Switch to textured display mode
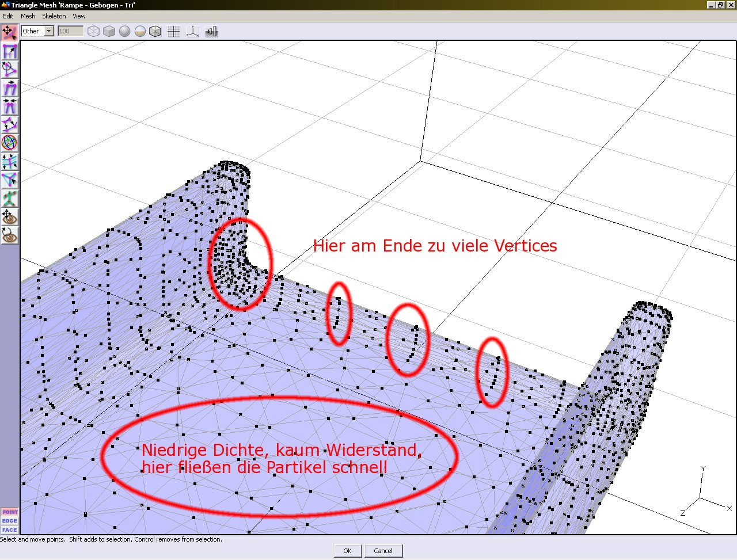 tap(140, 31)
